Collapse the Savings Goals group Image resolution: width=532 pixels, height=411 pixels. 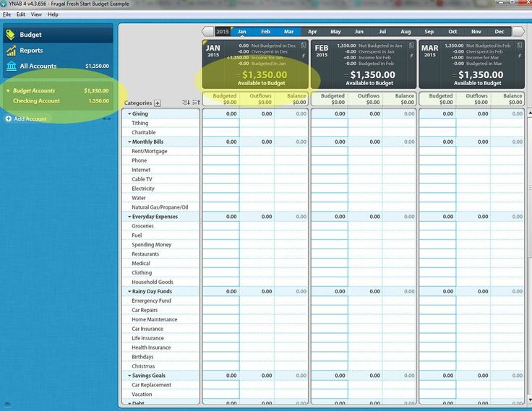point(129,376)
